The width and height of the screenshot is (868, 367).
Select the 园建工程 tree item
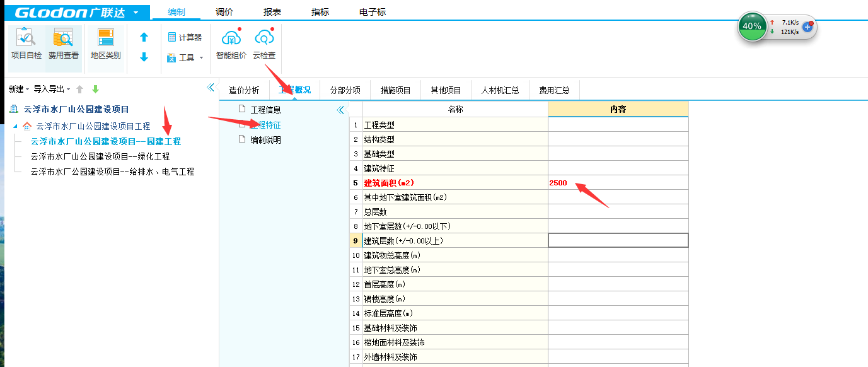105,141
